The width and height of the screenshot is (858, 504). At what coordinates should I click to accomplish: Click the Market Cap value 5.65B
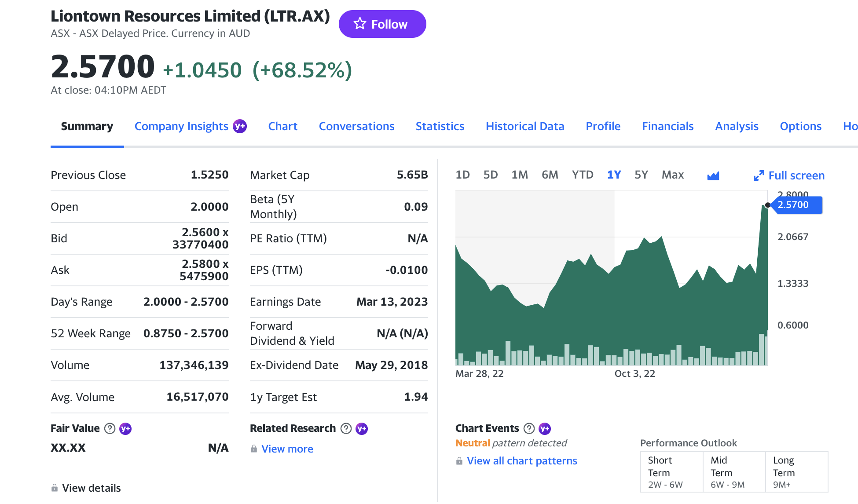[x=412, y=175]
